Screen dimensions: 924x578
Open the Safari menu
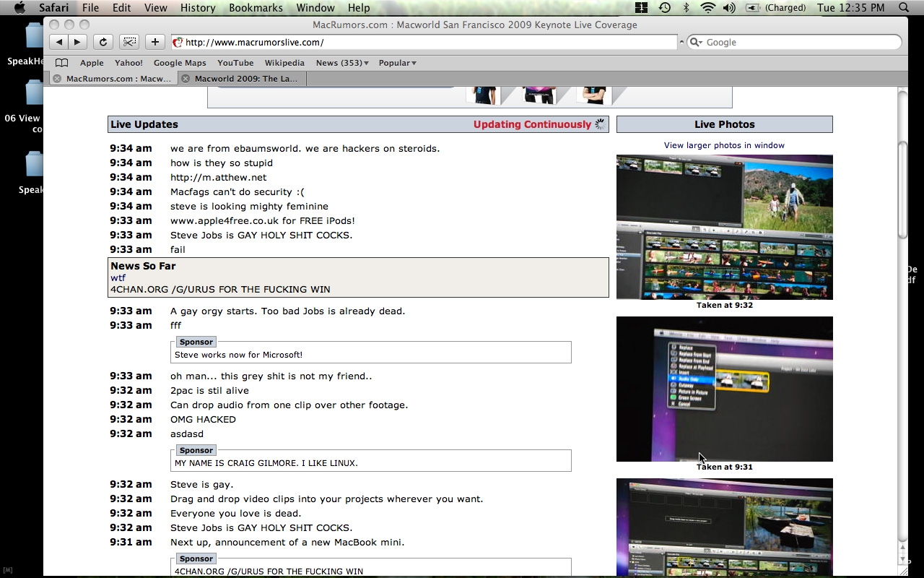pyautogui.click(x=54, y=8)
